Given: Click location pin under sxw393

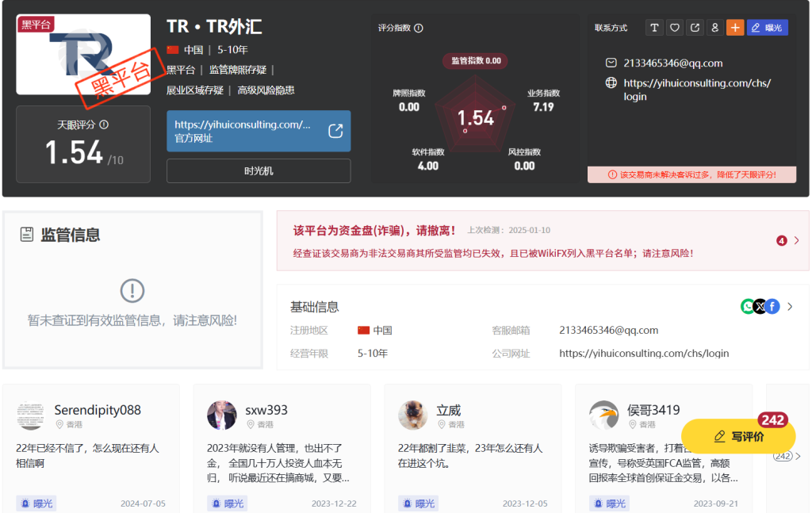Looking at the screenshot, I should [251, 424].
